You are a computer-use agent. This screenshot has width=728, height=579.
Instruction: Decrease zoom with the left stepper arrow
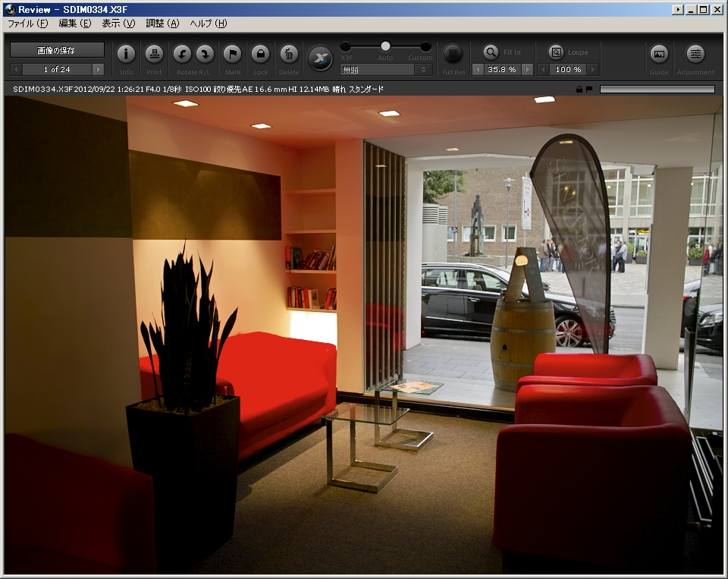tap(478, 69)
